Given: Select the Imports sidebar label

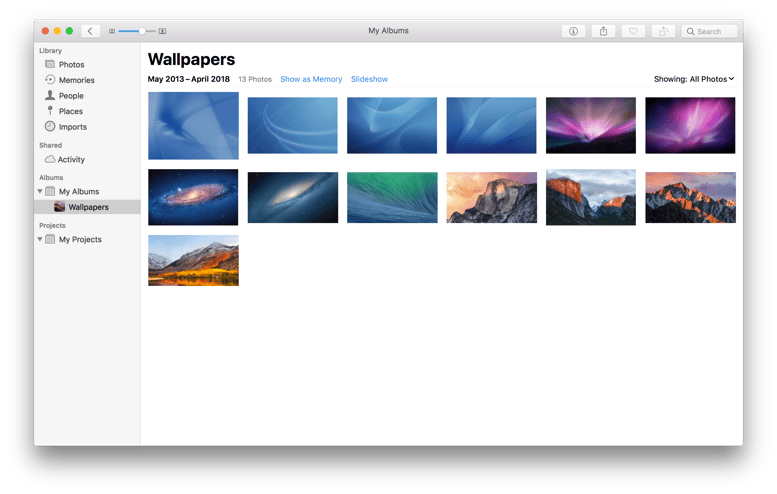Looking at the screenshot, I should [x=73, y=127].
